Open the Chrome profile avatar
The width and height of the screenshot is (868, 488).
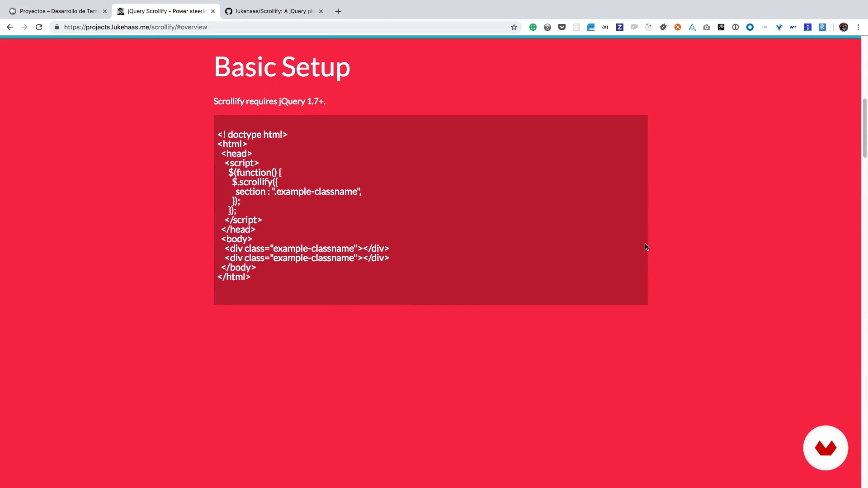[x=844, y=27]
